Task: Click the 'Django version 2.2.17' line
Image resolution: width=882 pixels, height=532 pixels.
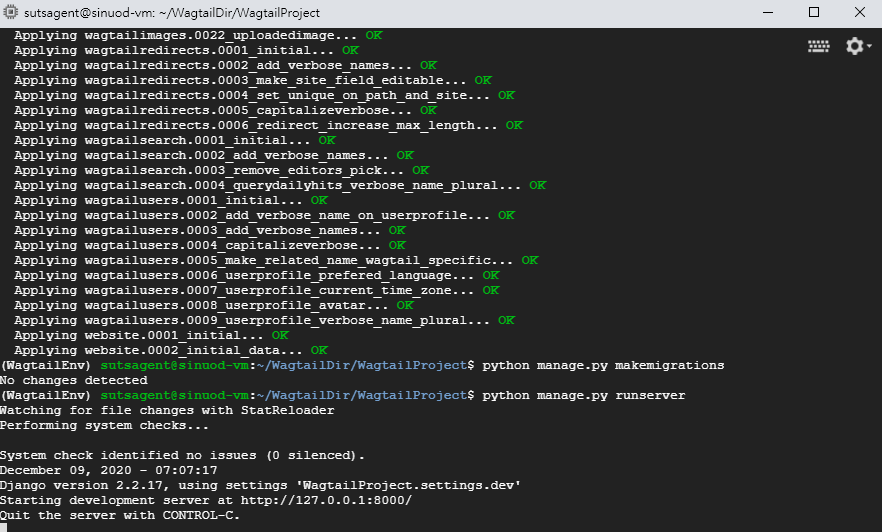Action: tap(260, 485)
